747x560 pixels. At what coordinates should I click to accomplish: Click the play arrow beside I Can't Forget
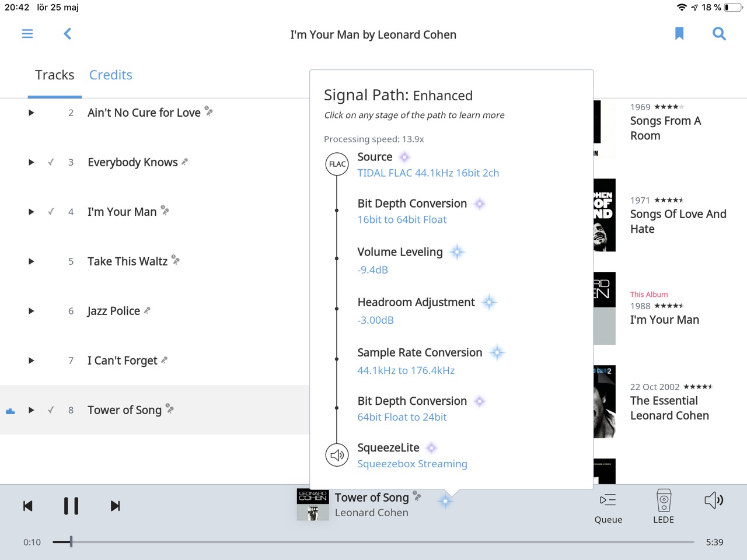point(32,360)
